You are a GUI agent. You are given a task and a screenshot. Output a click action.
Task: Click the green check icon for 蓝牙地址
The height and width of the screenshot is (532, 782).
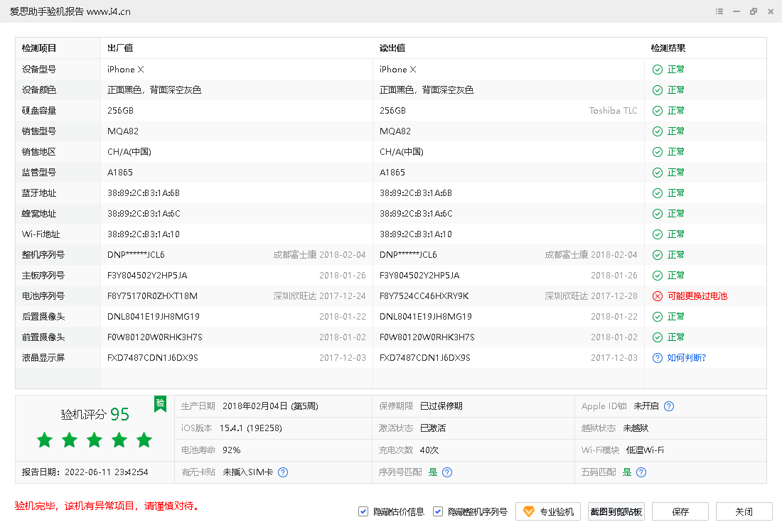(x=658, y=193)
